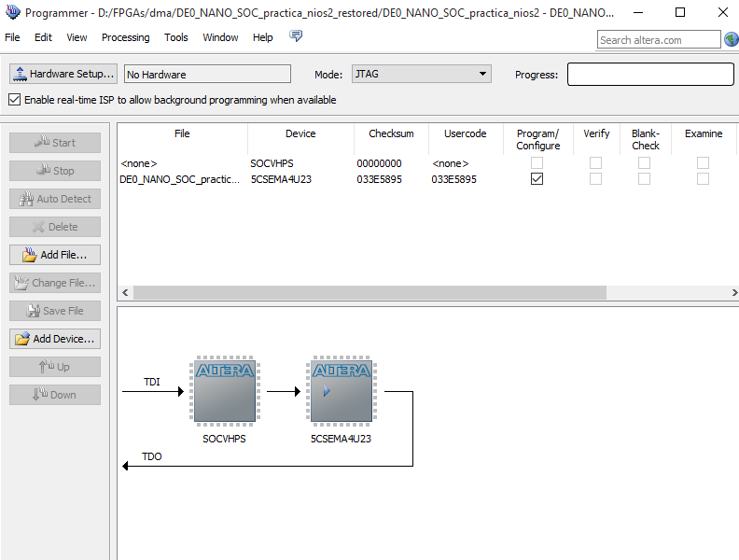Open the File menu
Image resolution: width=739 pixels, height=560 pixels.
pos(12,37)
